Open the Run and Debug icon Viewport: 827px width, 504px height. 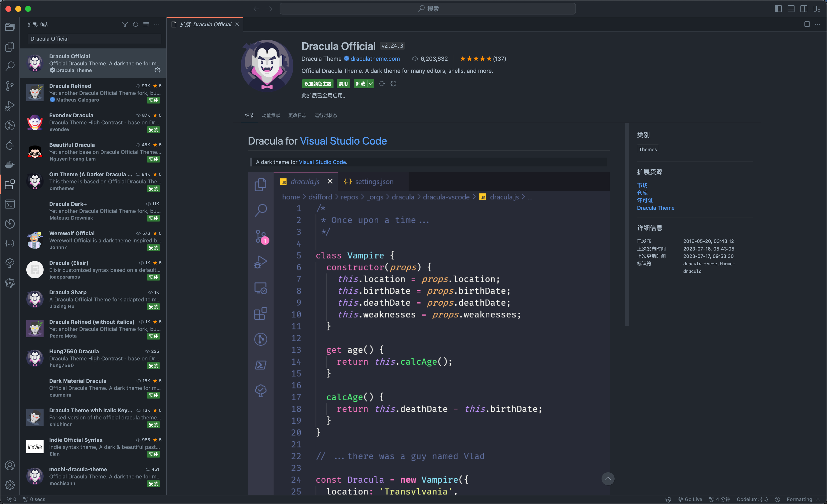pos(10,106)
